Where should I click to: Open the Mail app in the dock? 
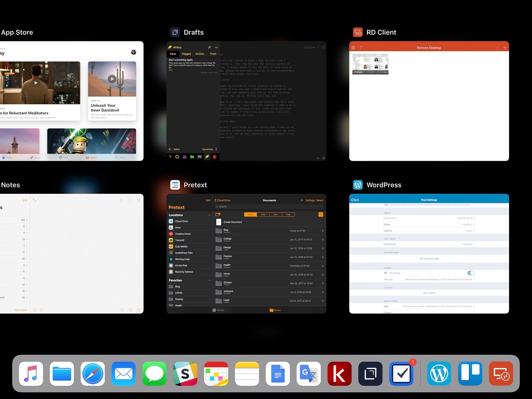(124, 374)
